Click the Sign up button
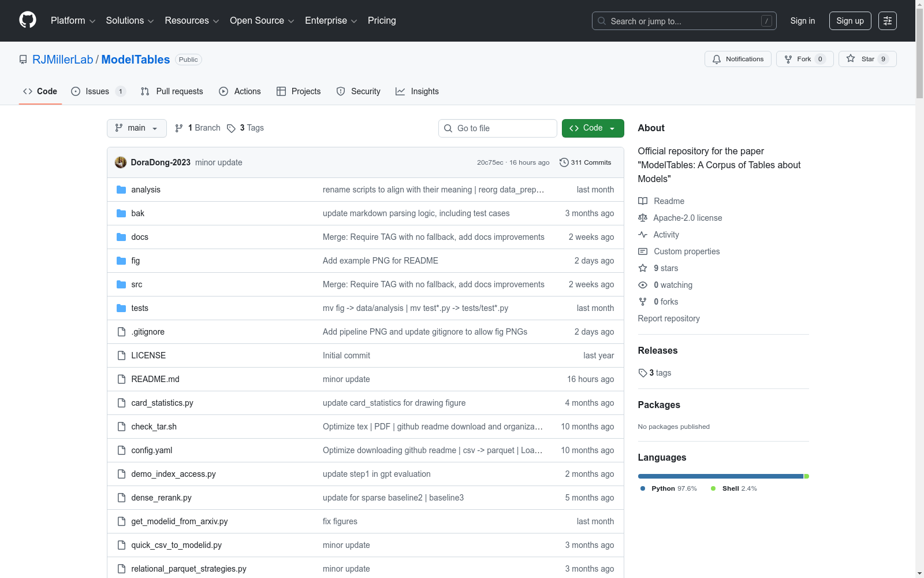 850,21
